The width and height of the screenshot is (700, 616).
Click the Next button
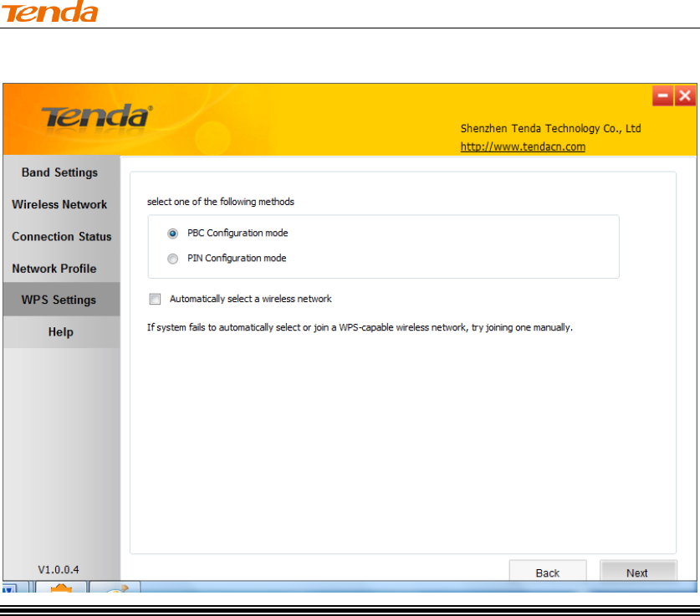[638, 572]
